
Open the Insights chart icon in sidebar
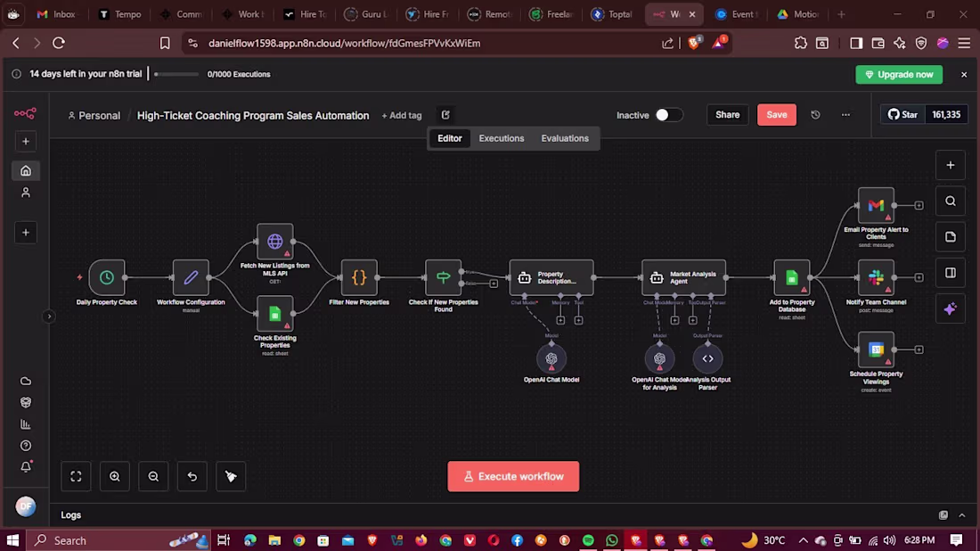(26, 424)
